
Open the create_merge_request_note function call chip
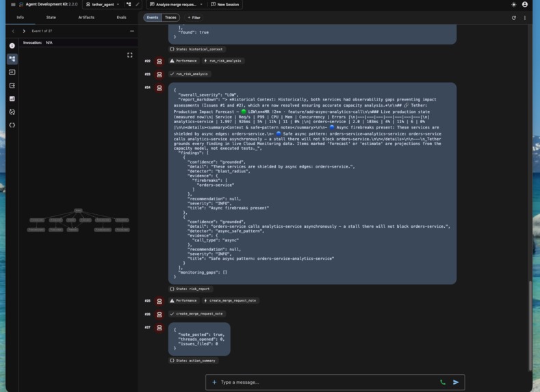pyautogui.click(x=231, y=301)
